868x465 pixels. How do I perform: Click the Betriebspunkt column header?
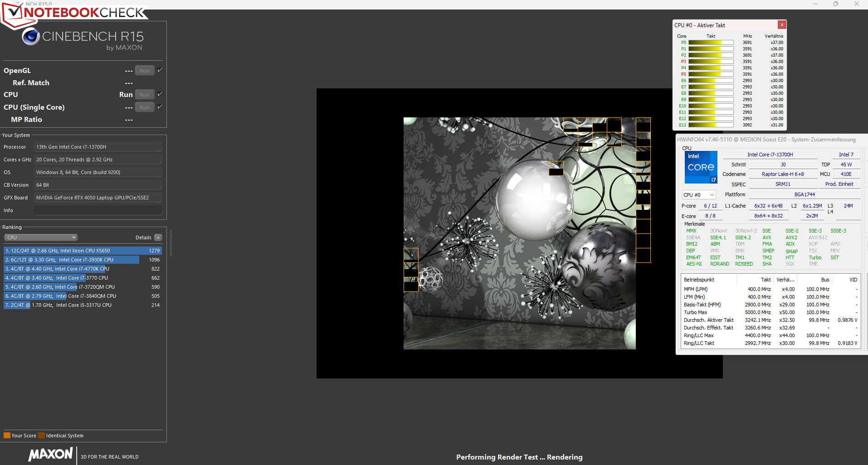[699, 280]
